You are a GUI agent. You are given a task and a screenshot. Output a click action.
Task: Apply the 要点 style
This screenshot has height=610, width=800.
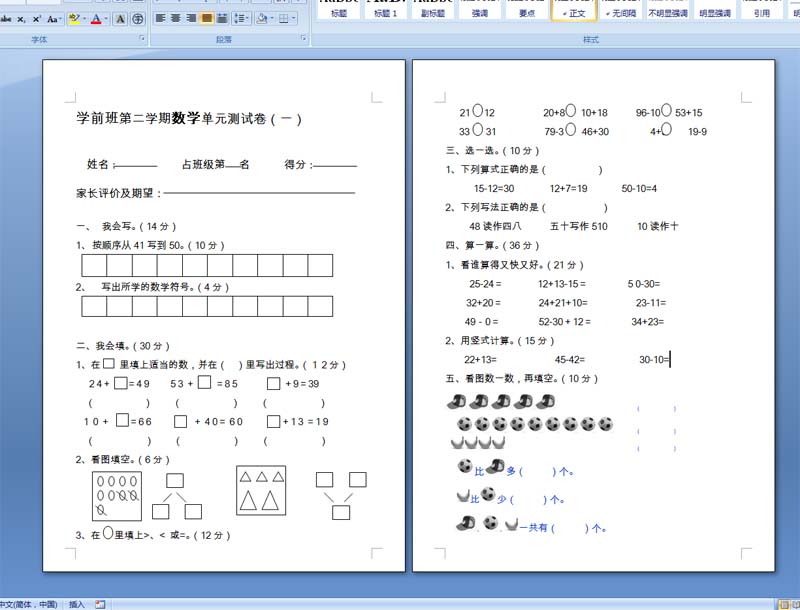click(x=527, y=10)
